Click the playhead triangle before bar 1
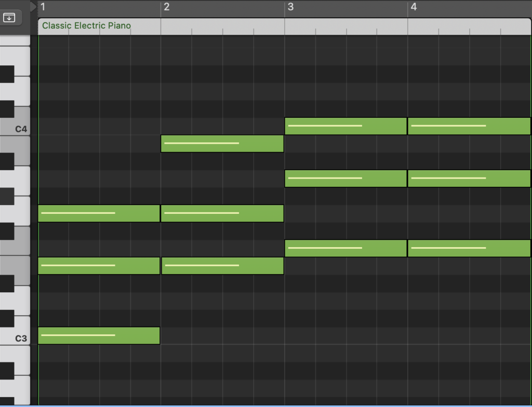This screenshot has height=407, width=532. click(33, 6)
